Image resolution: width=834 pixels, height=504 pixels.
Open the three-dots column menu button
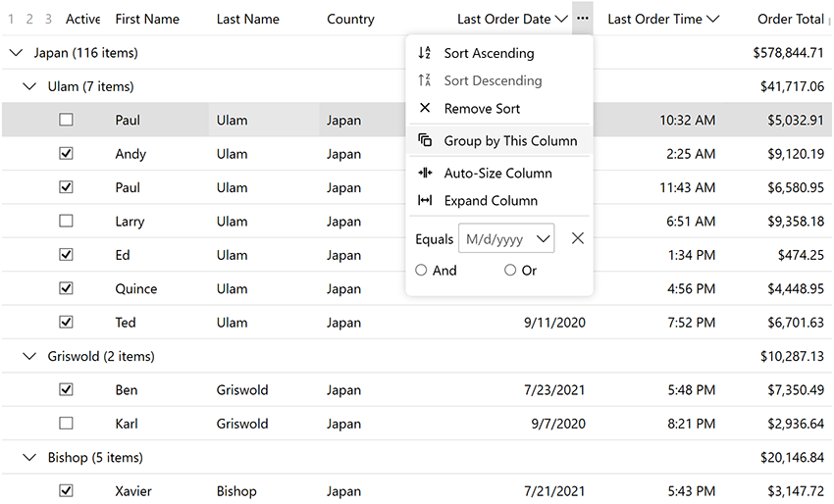583,19
